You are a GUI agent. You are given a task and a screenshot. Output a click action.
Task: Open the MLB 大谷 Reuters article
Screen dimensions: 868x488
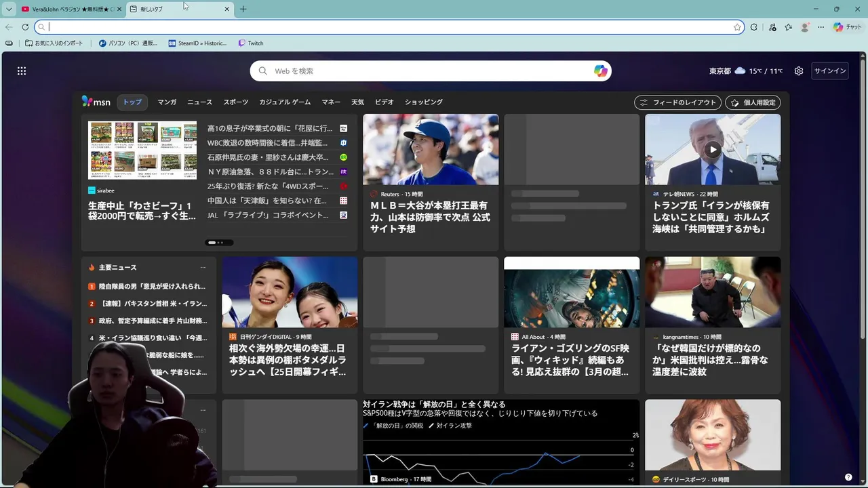(431, 182)
